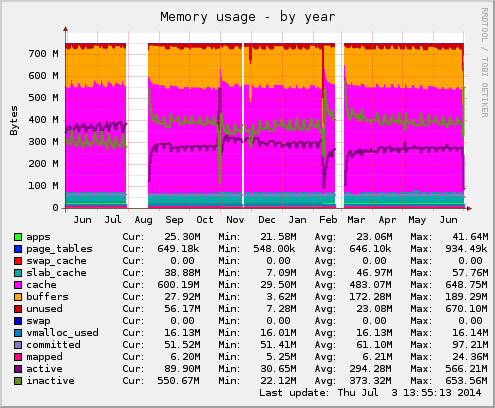Click the 'inactive' legend name
Image resolution: width=495 pixels, height=408 pixels.
coord(50,381)
